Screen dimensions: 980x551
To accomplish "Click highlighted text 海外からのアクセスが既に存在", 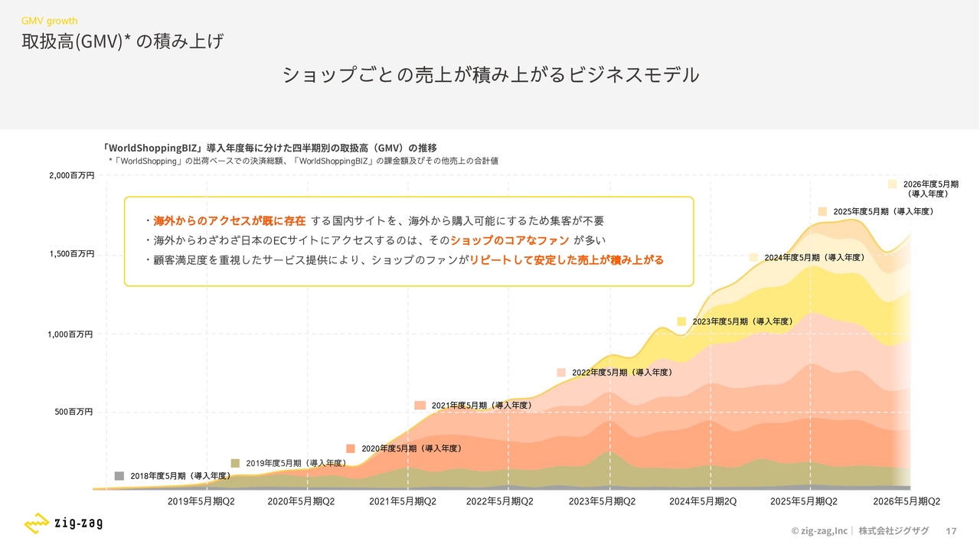I will point(229,221).
